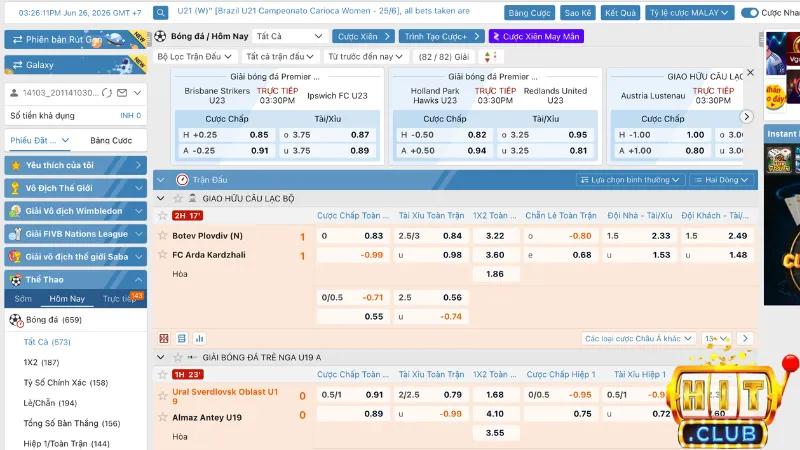Open the messages envelope icon

[122, 93]
